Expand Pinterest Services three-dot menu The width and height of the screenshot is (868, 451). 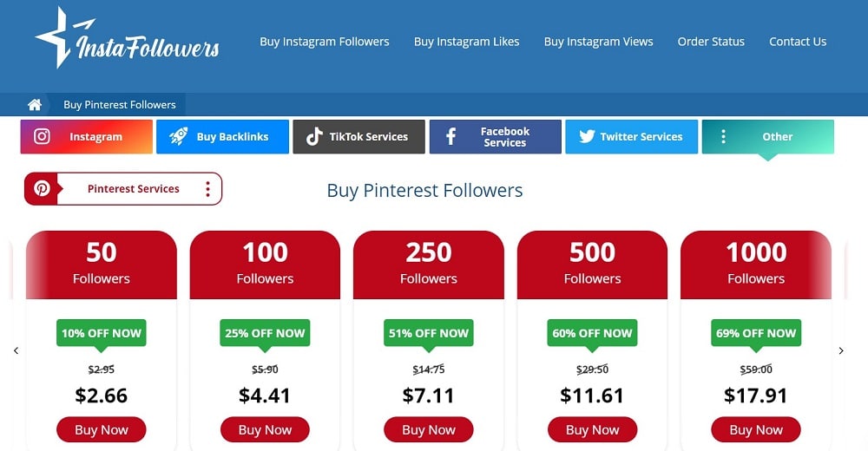pyautogui.click(x=207, y=189)
